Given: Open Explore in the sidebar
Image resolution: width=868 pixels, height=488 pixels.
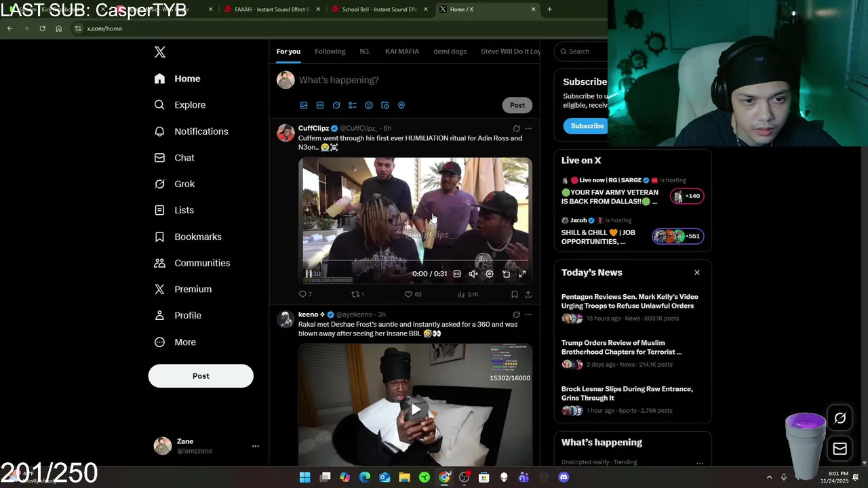Looking at the screenshot, I should [180, 105].
